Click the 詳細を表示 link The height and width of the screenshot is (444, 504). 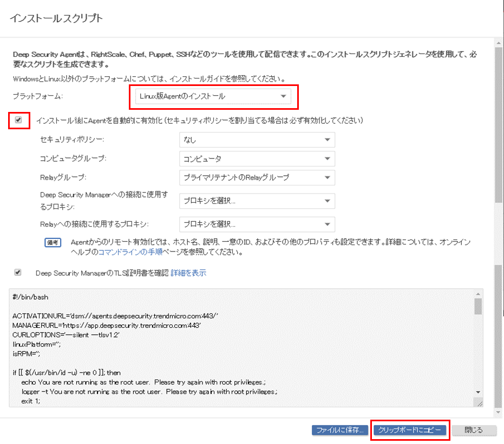click(x=188, y=273)
